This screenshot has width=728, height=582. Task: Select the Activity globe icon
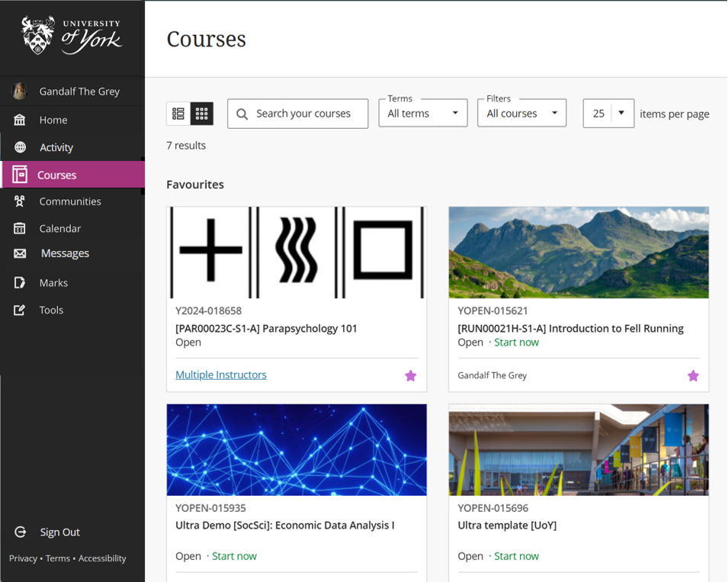click(x=20, y=147)
